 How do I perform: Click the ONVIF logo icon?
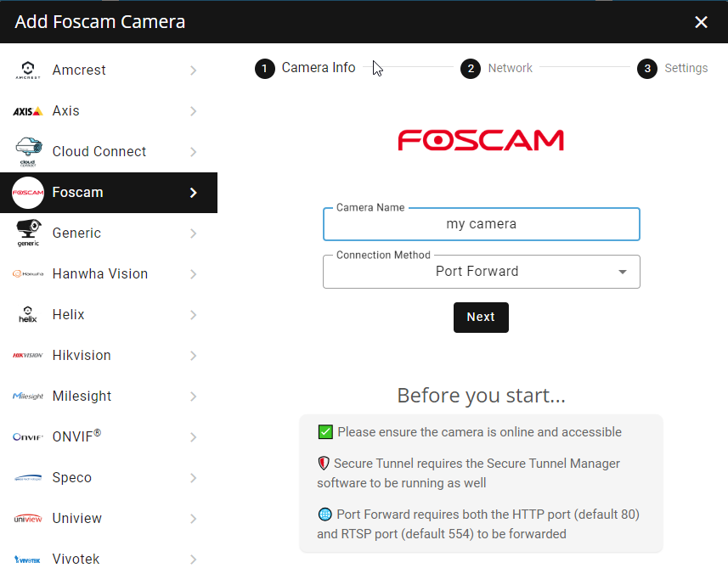[x=28, y=437]
